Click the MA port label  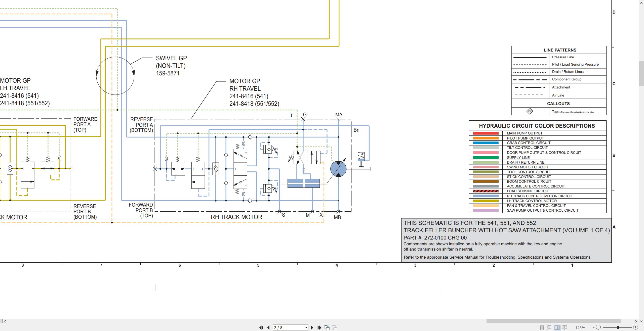tap(339, 115)
